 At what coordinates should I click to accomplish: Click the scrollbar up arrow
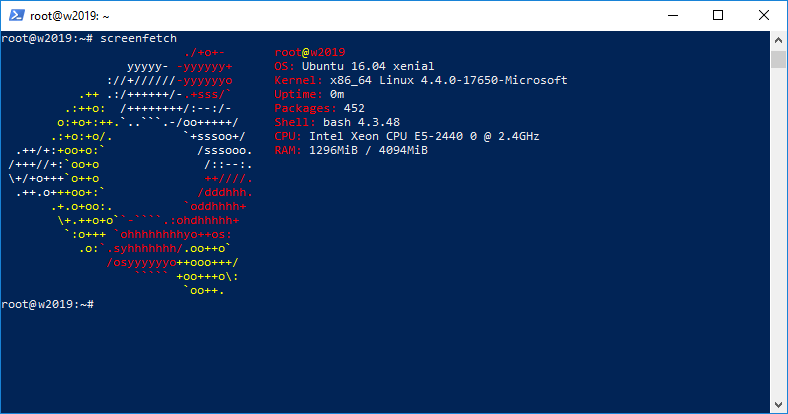(778, 40)
